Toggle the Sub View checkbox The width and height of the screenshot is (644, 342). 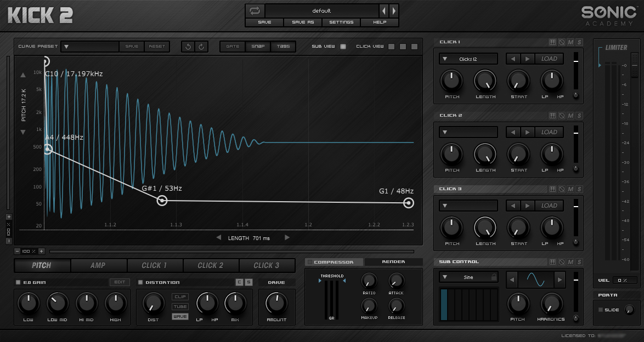(343, 47)
